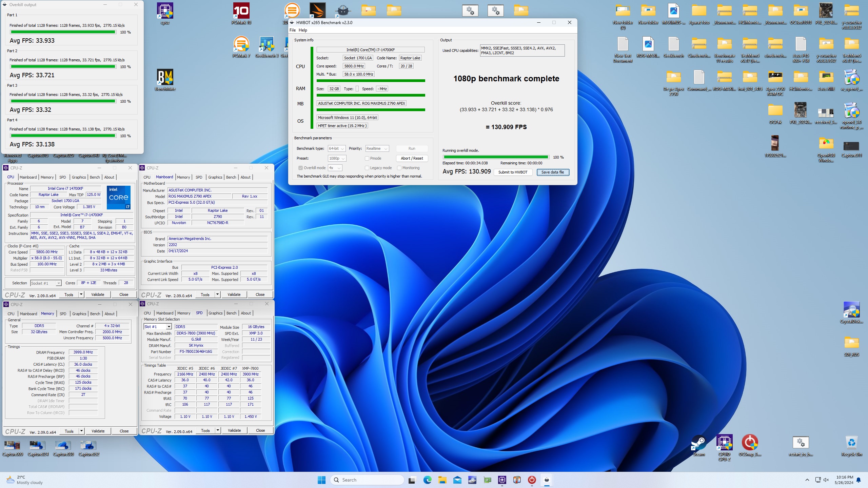
Task: Expand Overkill 4x multiplier dropdown
Action: pos(335,168)
